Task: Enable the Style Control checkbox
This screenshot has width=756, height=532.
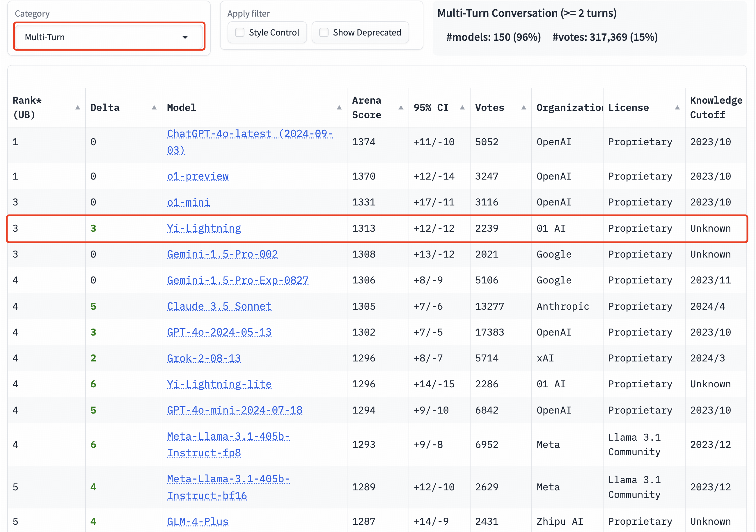Action: click(x=240, y=33)
